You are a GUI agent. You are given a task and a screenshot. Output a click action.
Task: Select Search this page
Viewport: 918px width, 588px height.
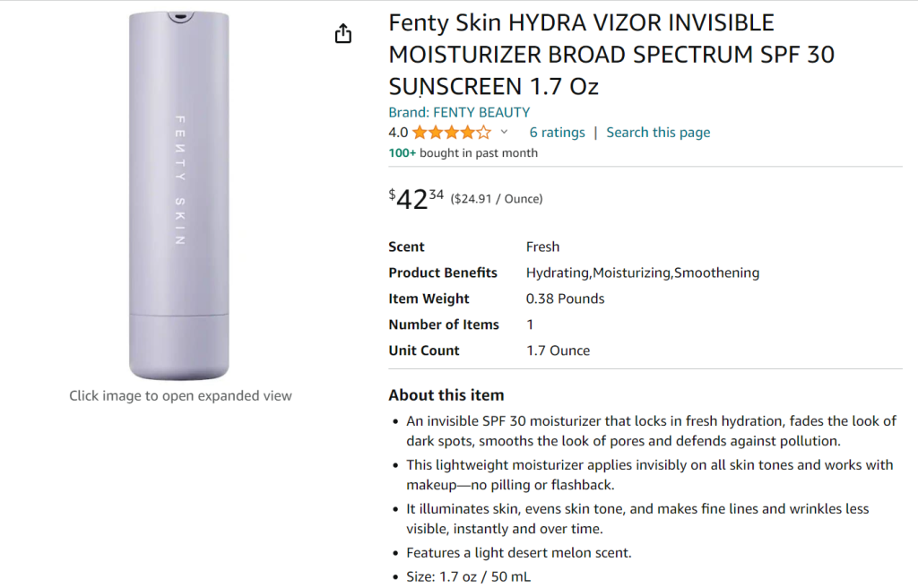(x=658, y=132)
